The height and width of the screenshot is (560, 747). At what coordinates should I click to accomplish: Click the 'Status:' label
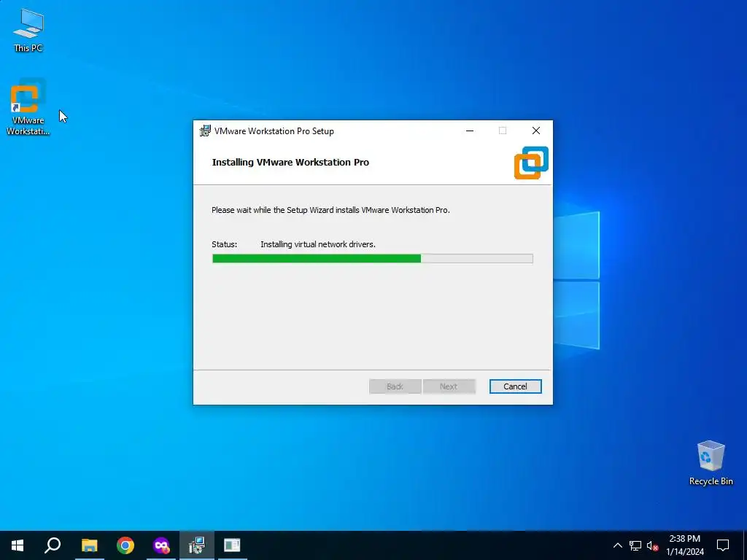[225, 244]
